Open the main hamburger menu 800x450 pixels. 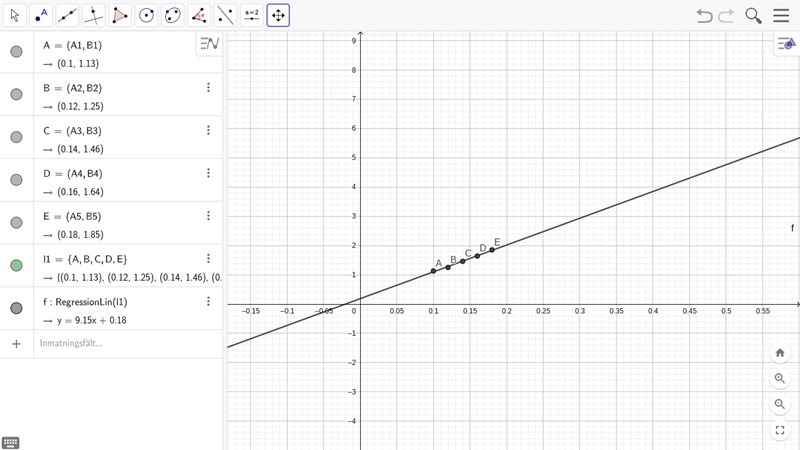[781, 15]
